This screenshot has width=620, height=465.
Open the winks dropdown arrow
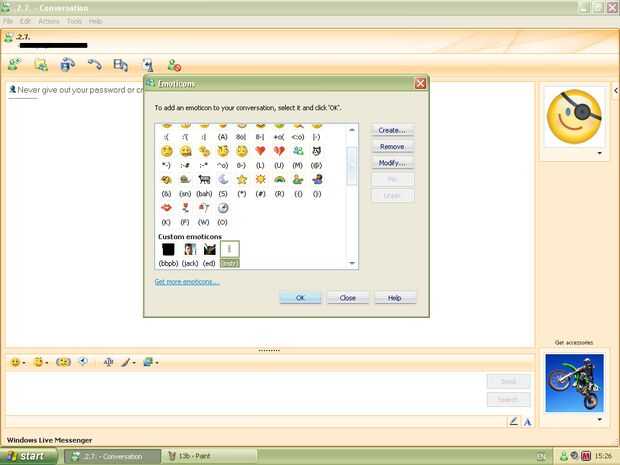tap(47, 363)
